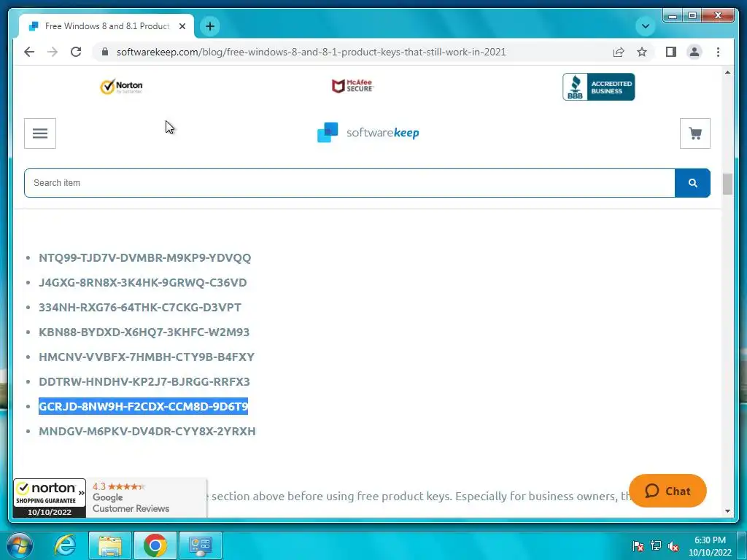The width and height of the screenshot is (747, 560).
Task: Click the Norton badge at page top
Action: point(121,87)
